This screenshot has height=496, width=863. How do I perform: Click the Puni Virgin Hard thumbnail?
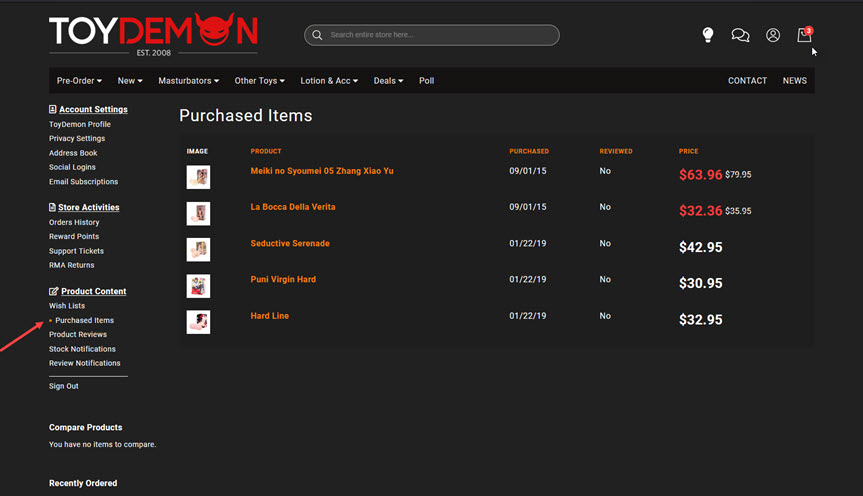(x=198, y=286)
